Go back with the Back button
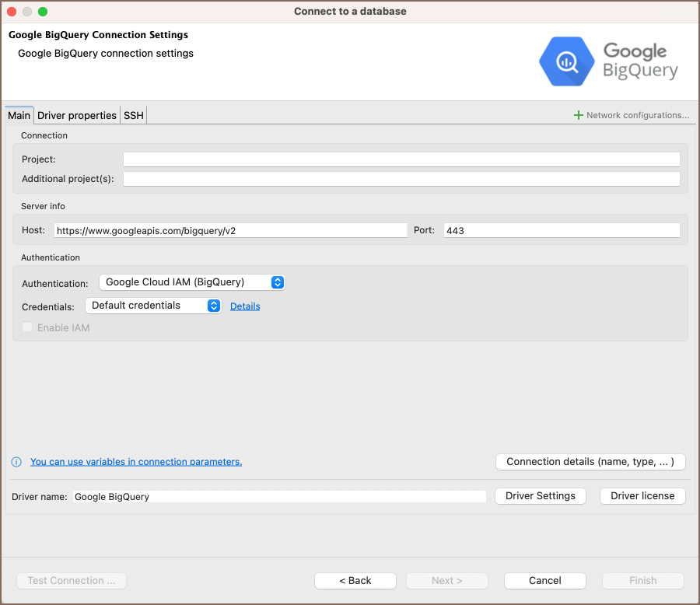Image resolution: width=700 pixels, height=605 pixels. 355,581
